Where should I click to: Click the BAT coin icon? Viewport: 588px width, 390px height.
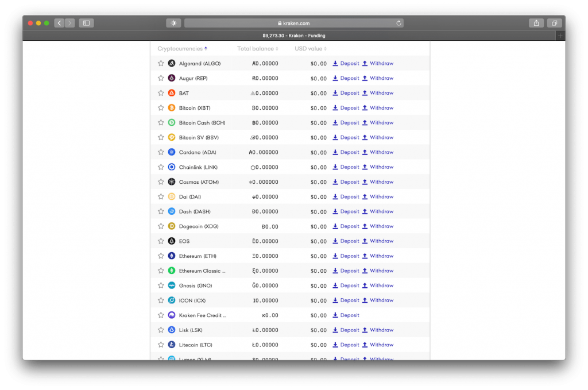pyautogui.click(x=171, y=93)
